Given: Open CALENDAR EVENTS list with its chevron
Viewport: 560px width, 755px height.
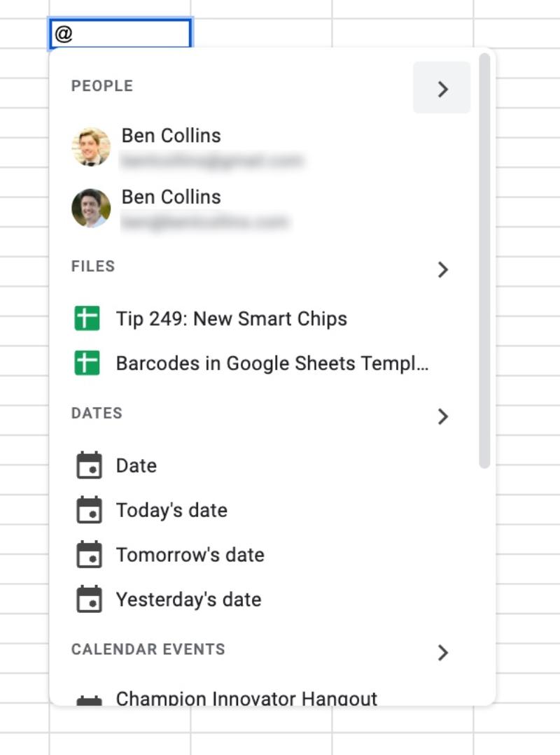Looking at the screenshot, I should (x=443, y=653).
